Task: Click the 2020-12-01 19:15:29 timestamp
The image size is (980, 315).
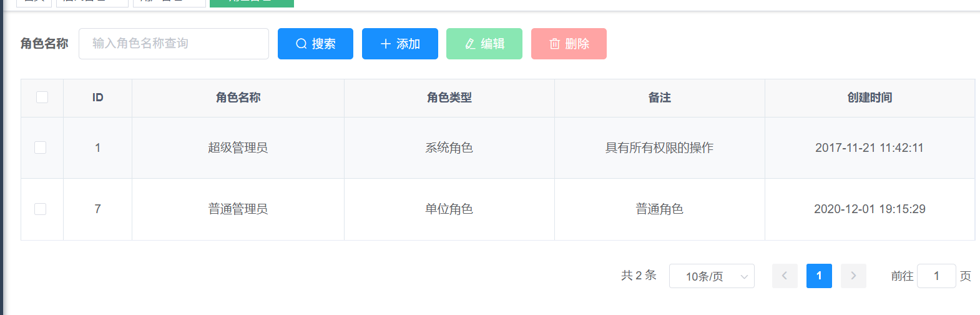Action: pyautogui.click(x=870, y=209)
